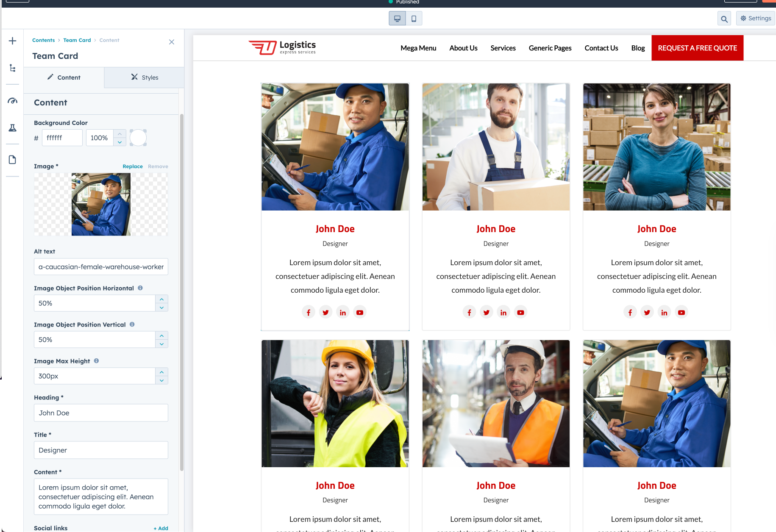This screenshot has height=532, width=776.
Task: Increase Image Object Position Horizontal value
Action: pos(161,299)
